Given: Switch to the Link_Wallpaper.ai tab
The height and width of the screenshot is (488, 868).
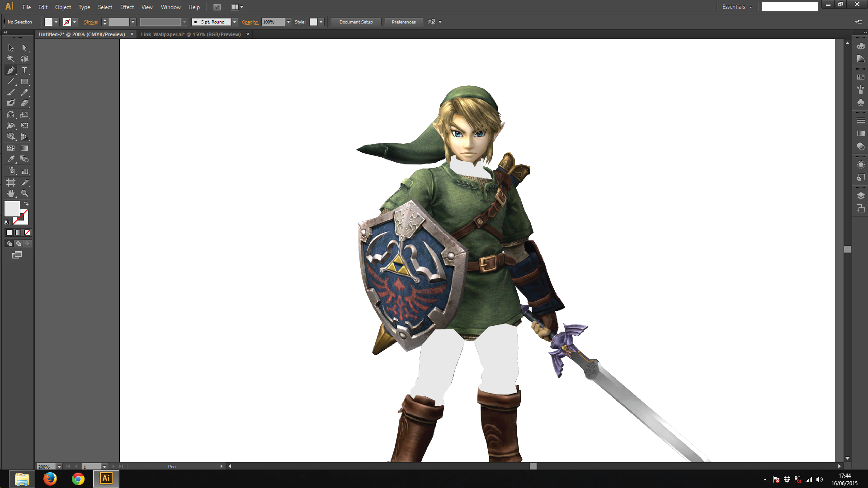Looking at the screenshot, I should (x=191, y=34).
